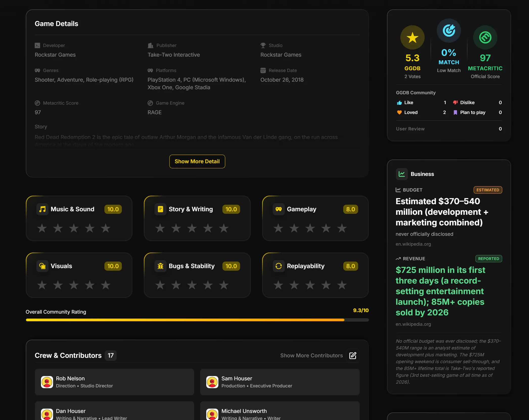Click the Music & Sound note icon

(x=42, y=209)
